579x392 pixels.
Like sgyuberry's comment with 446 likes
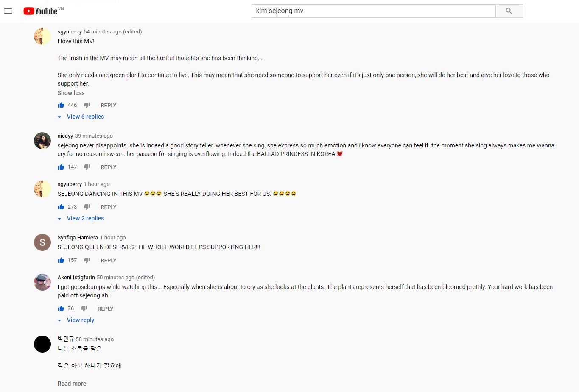pyautogui.click(x=61, y=105)
